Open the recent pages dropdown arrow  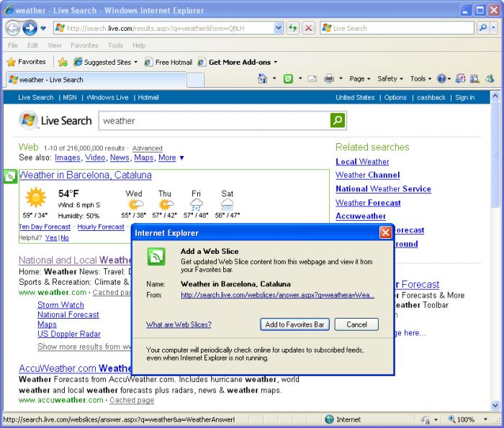[43, 28]
